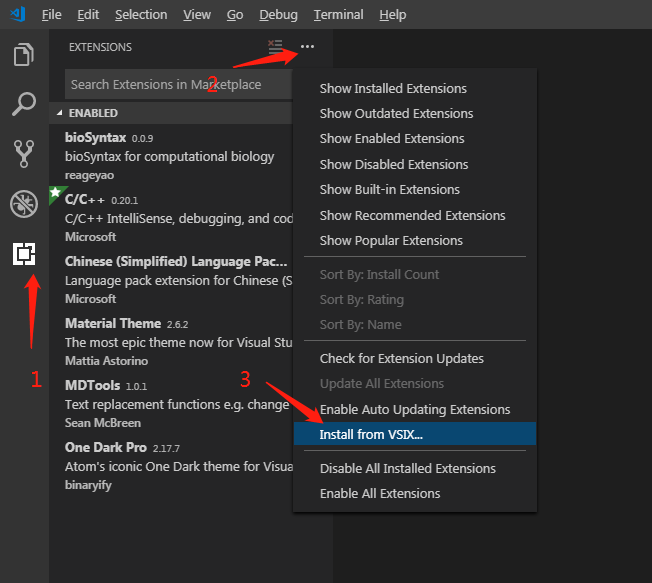Open the bioSyntax extension entry
Viewport: 652px width, 583px height.
coord(171,156)
